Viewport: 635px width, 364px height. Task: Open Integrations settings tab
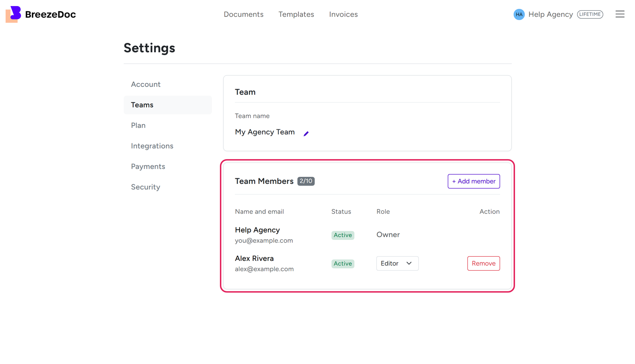click(x=168, y=146)
